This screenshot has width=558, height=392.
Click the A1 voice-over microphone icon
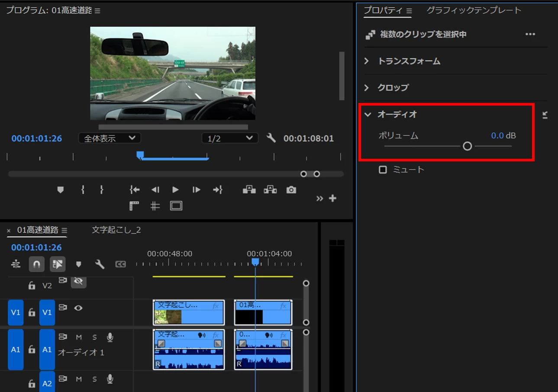[110, 337]
